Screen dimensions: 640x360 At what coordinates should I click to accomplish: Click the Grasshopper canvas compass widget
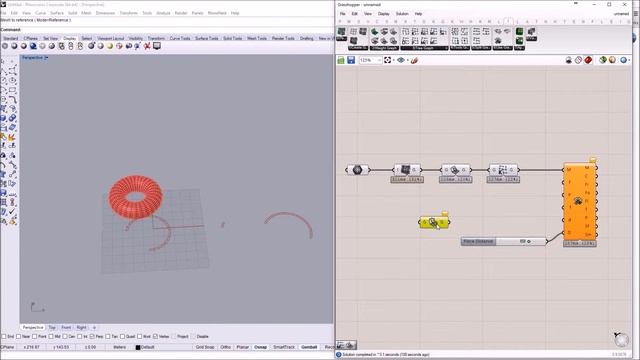[621, 340]
